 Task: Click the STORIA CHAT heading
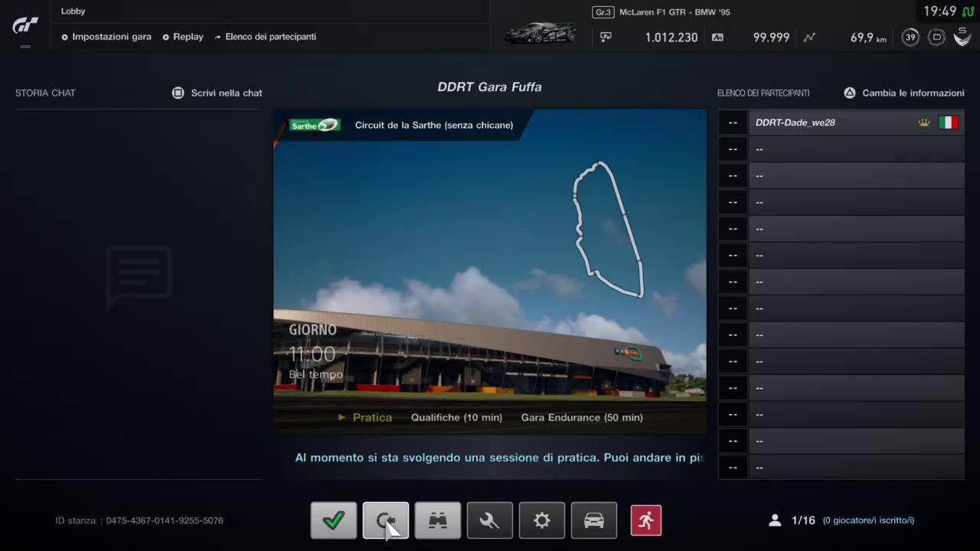click(x=45, y=93)
